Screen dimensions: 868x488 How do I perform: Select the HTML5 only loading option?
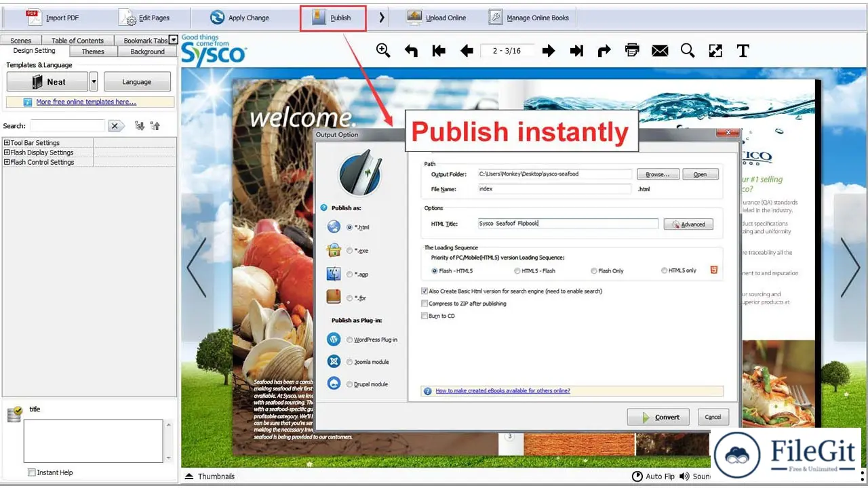(665, 271)
